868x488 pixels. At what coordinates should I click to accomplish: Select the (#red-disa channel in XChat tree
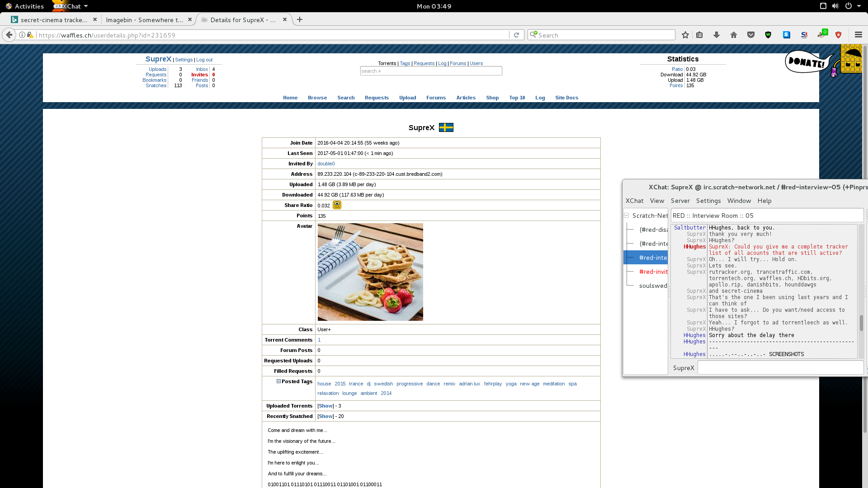coord(653,230)
